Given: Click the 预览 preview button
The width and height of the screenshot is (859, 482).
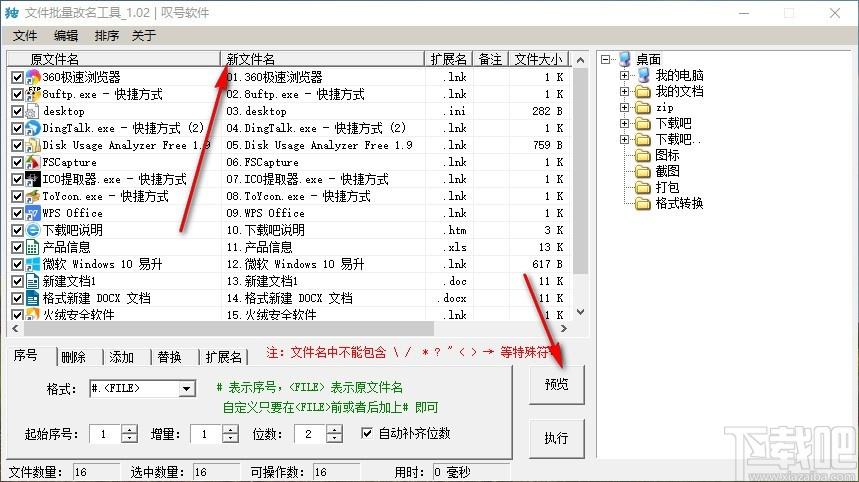Looking at the screenshot, I should (x=557, y=385).
